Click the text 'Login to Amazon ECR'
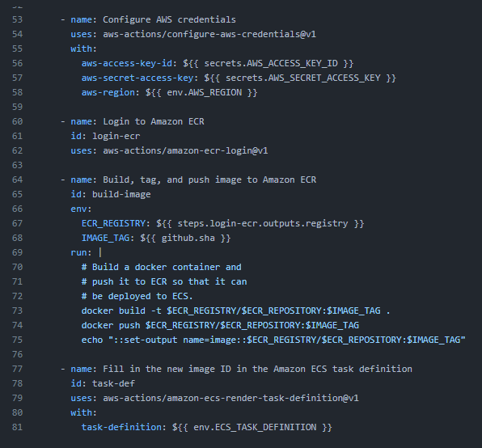This screenshot has width=482, height=448. pos(154,121)
